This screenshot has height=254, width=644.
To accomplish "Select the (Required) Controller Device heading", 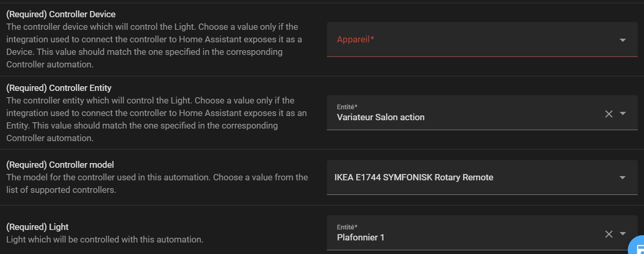I will [61, 14].
